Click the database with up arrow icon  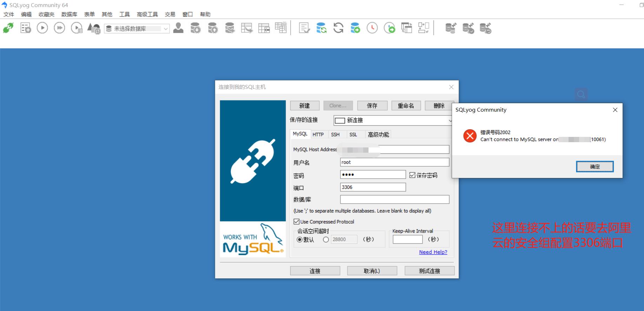(x=213, y=28)
